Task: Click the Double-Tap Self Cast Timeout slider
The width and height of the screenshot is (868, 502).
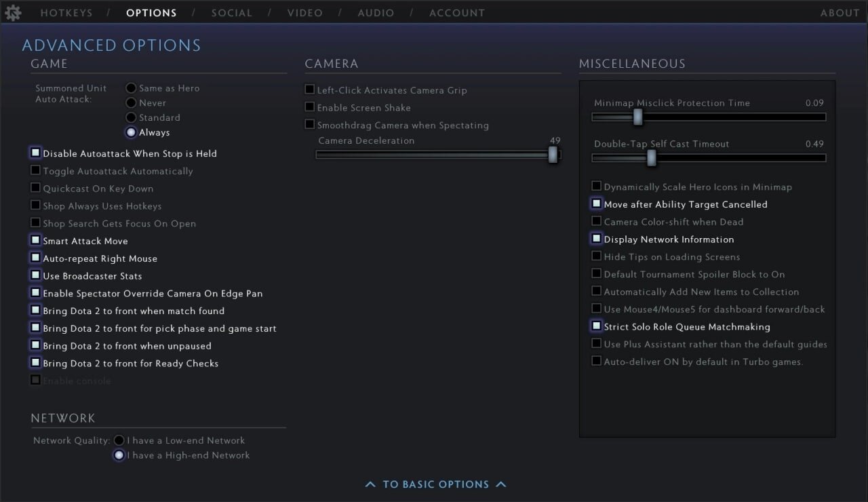Action: tap(651, 157)
